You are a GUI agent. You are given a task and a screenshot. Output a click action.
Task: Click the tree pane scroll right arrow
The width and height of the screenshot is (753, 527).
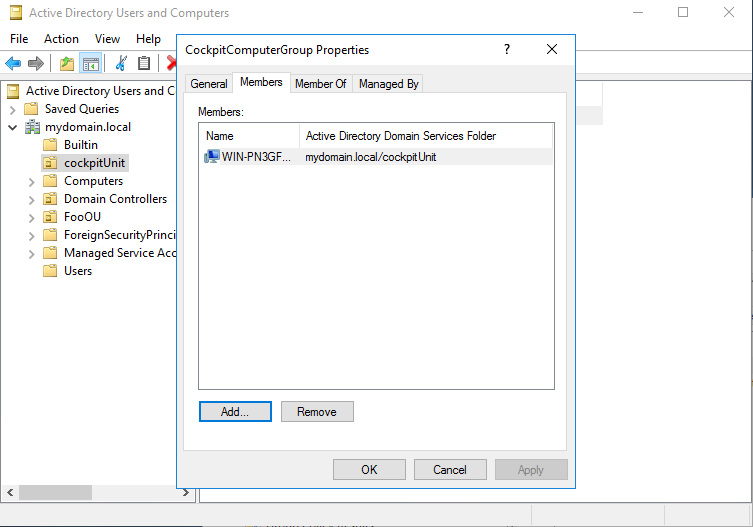(x=186, y=492)
